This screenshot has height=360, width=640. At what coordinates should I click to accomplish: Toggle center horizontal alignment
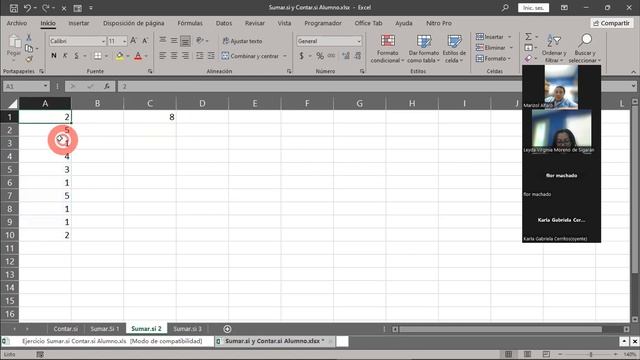coord(174,56)
